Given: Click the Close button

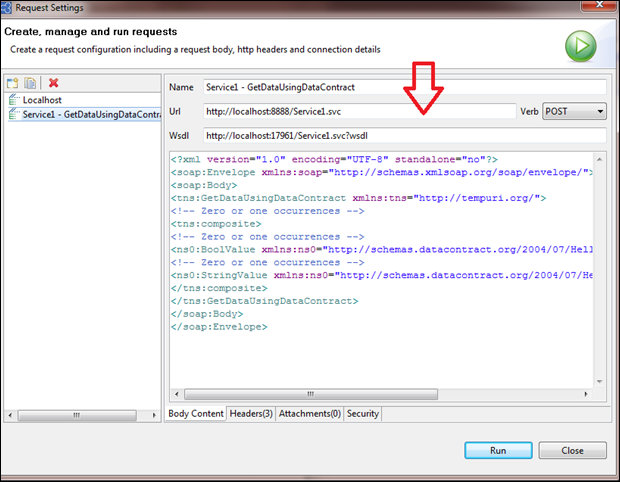Looking at the screenshot, I should [x=572, y=450].
